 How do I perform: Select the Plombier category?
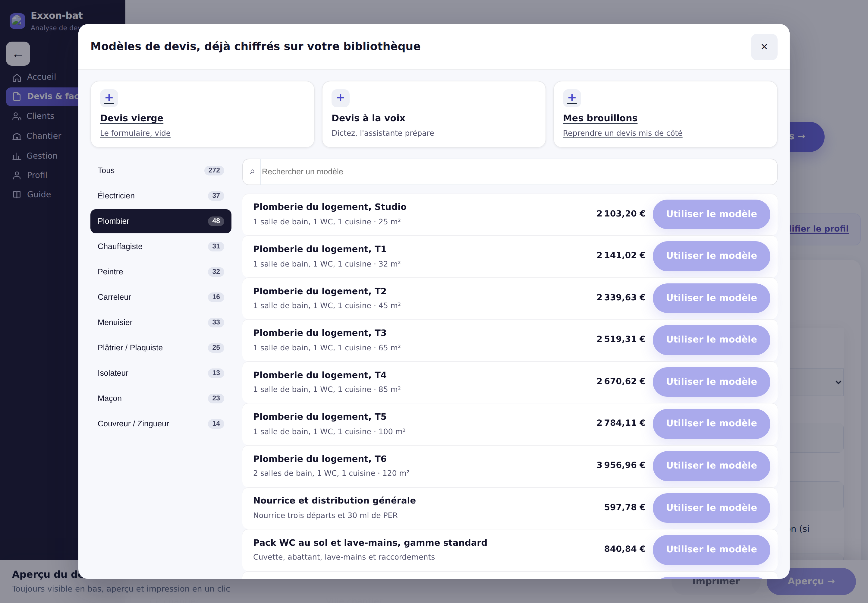161,221
